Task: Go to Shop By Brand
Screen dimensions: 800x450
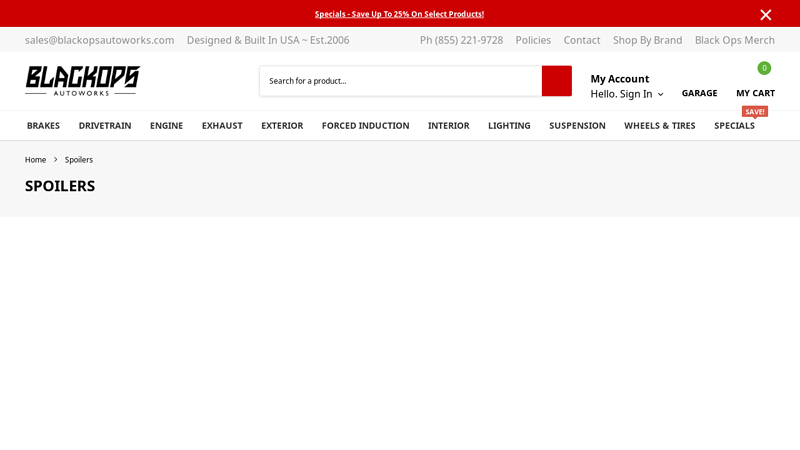Action: (x=647, y=40)
